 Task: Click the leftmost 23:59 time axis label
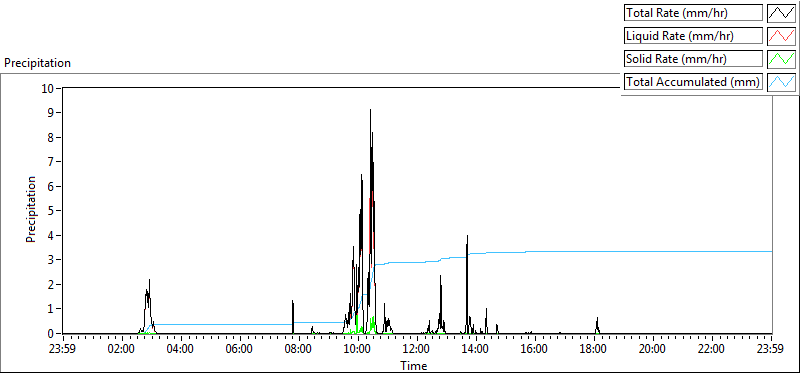pyautogui.click(x=63, y=349)
